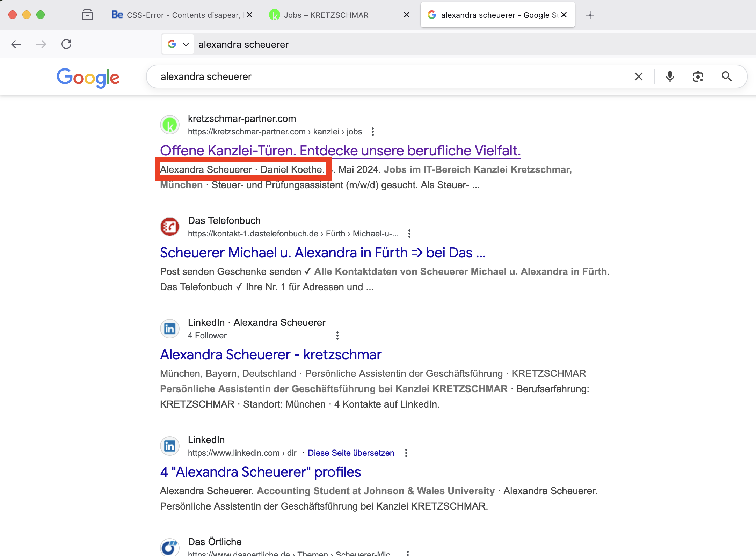Open 'Offene Kanzlei-Türen' result link
This screenshot has height=556, width=756.
pos(340,151)
